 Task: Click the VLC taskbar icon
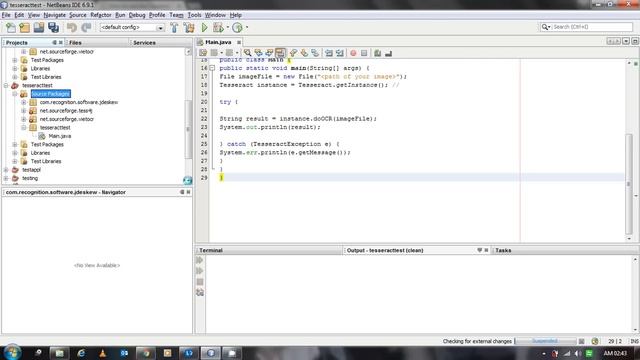click(102, 353)
